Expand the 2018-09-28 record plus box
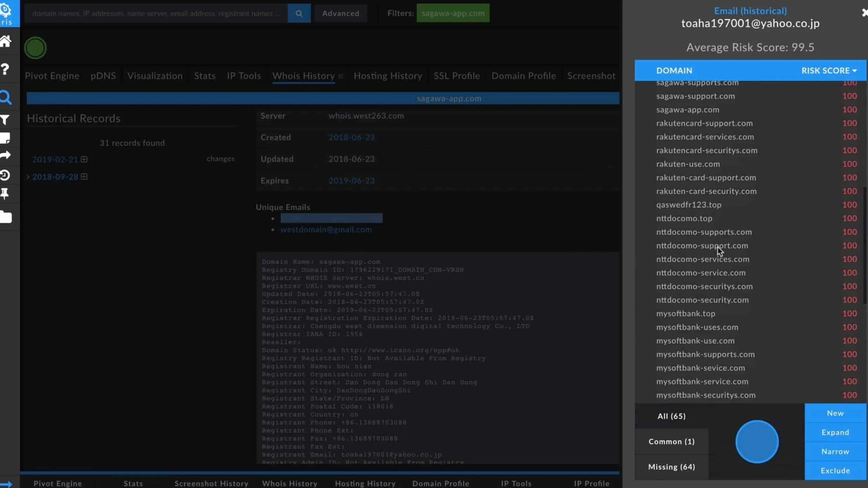Screen dimensions: 868x488 click(84, 177)
